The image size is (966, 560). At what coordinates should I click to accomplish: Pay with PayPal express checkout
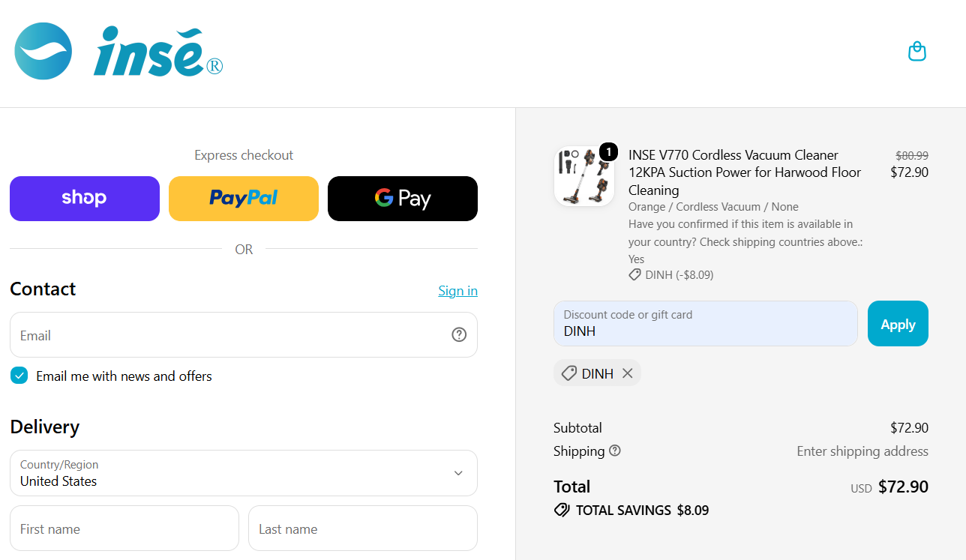[x=244, y=199]
